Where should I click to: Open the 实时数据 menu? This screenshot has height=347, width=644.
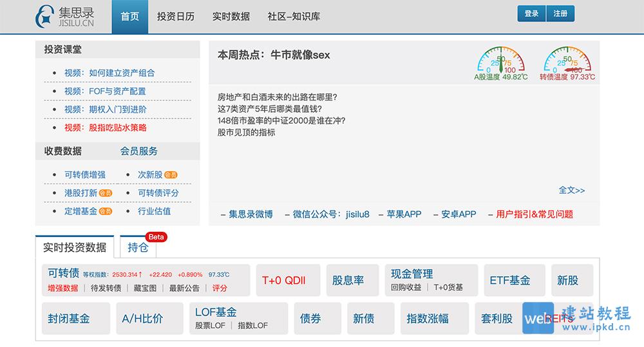point(231,17)
